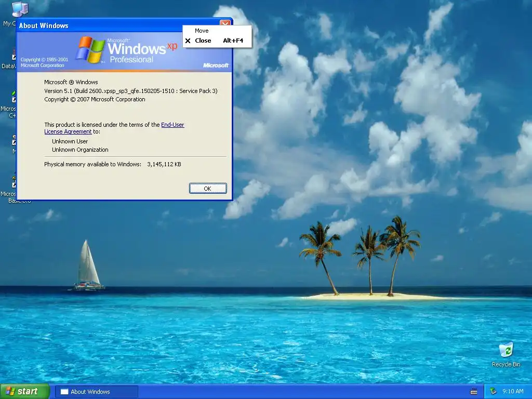Confirm the About Windows dialog with OK
Image resolution: width=532 pixels, height=399 pixels.
pyautogui.click(x=208, y=189)
